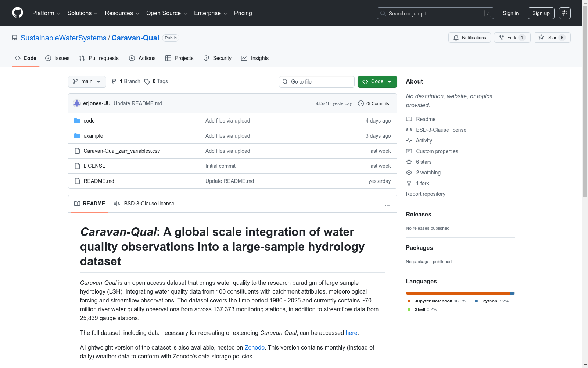Click the Search or jump to field
Screen dimensions: 588x368
click(x=435, y=13)
